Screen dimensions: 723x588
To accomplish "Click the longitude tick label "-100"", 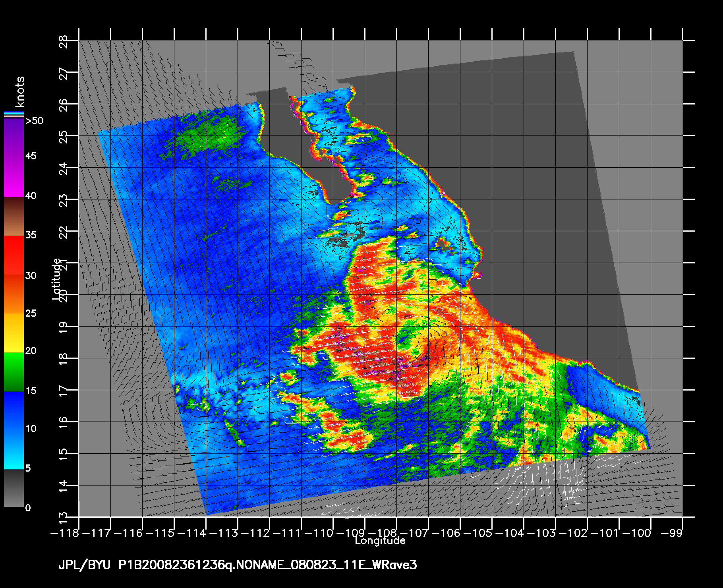I will (x=637, y=533).
